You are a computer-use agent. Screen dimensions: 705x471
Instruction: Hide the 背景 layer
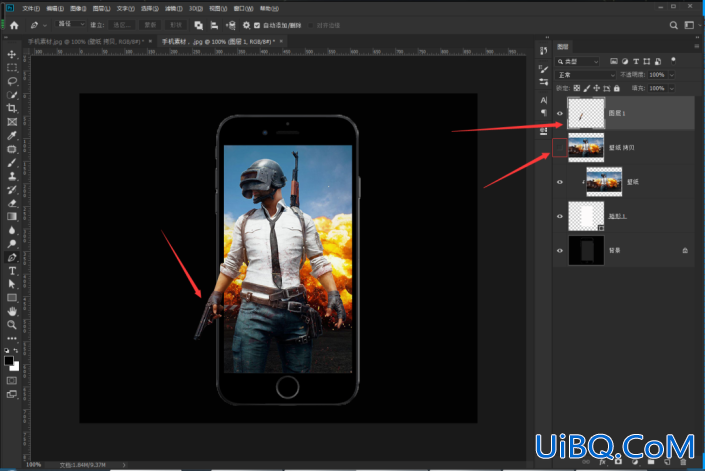(x=560, y=250)
